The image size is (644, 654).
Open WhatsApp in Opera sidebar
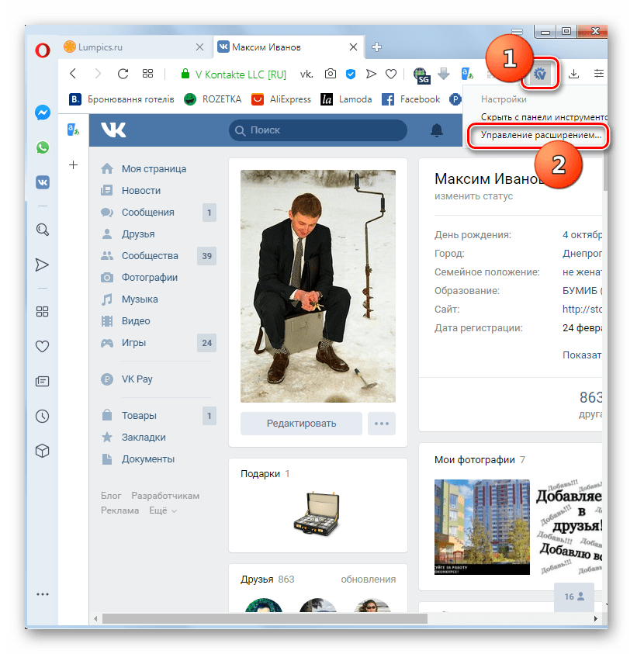[43, 147]
